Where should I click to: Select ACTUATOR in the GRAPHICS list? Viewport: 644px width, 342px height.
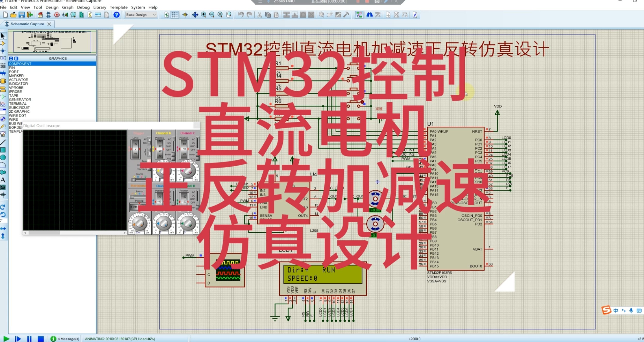[52, 80]
